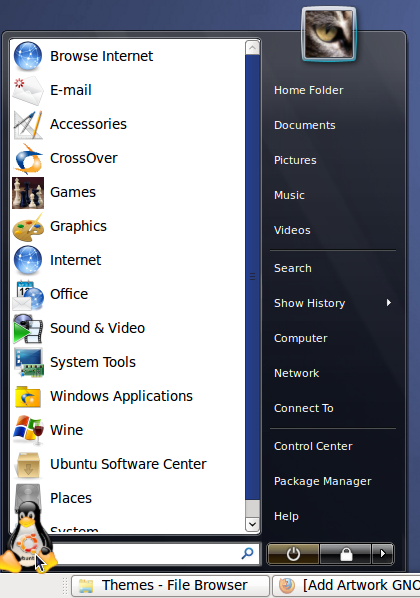Click the Firefox icon in taskbar

point(287,585)
